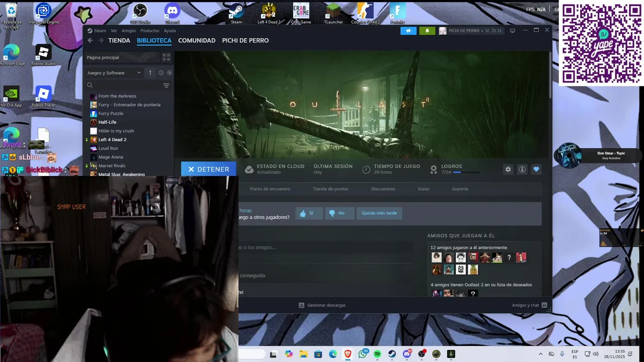Click the LOGROS achievements progress bar
The image size is (644, 362).
coord(466,172)
